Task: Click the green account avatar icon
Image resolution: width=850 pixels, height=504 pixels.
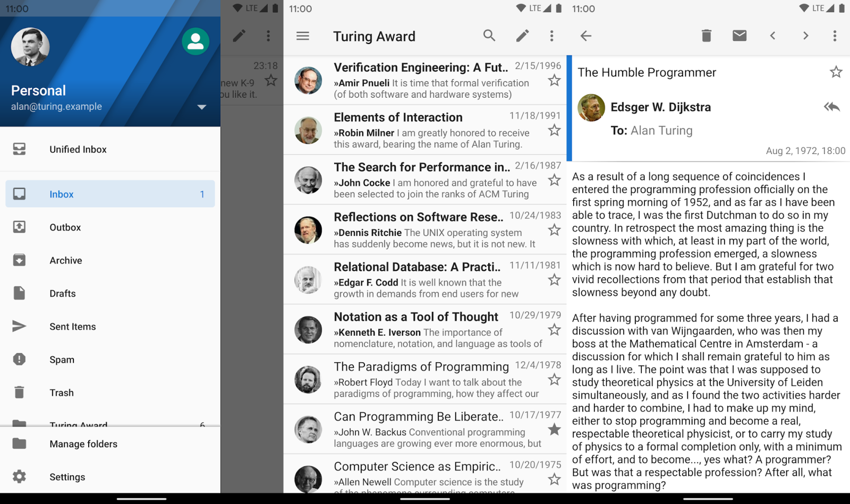Action: 195,41
